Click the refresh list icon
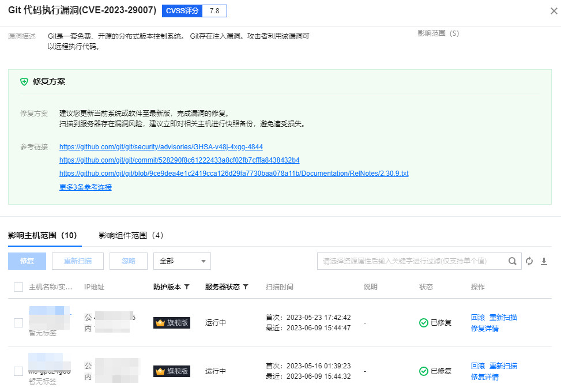 coord(529,261)
